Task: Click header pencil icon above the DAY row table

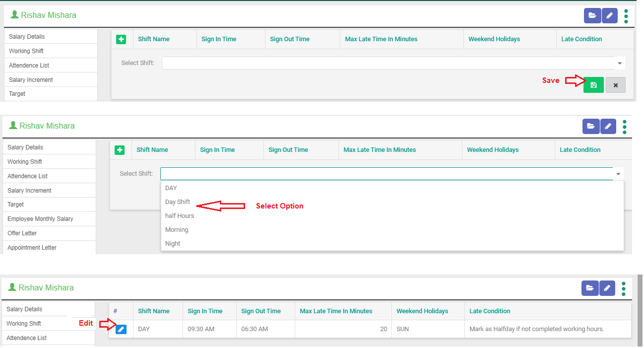Action: click(607, 287)
